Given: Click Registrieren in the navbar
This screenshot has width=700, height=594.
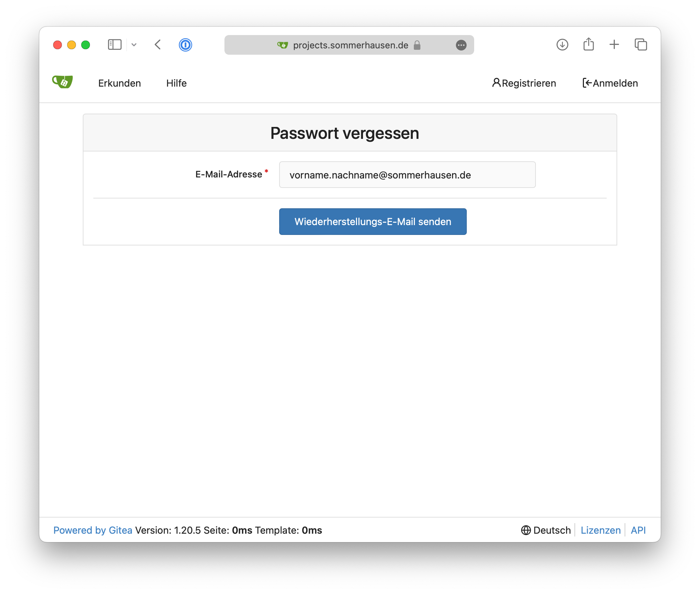Looking at the screenshot, I should (524, 83).
